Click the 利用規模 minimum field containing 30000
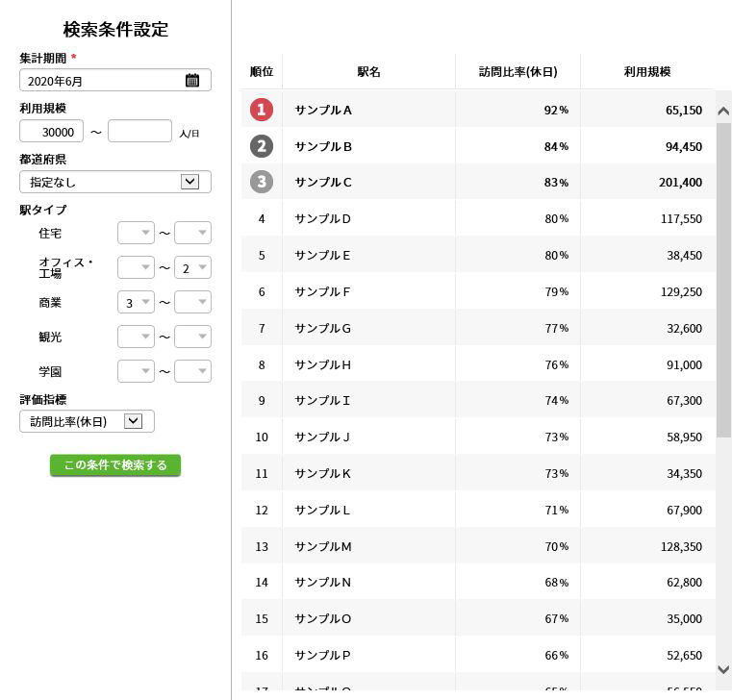Viewport: 732px width, 700px height. (52, 132)
